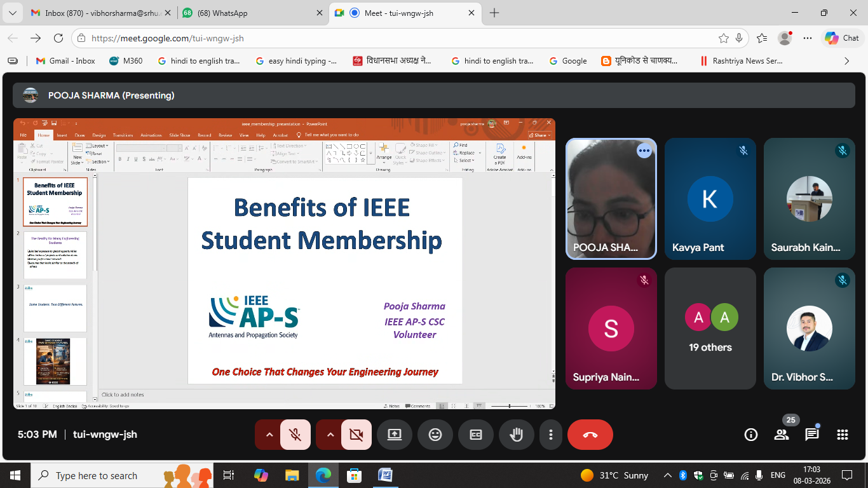Screen dimensions: 868x488
Task: Turn on closed captions
Action: click(475, 435)
